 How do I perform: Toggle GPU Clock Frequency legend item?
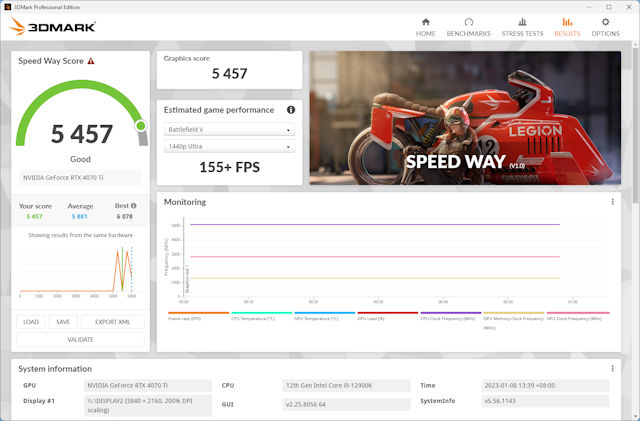[x=578, y=316]
